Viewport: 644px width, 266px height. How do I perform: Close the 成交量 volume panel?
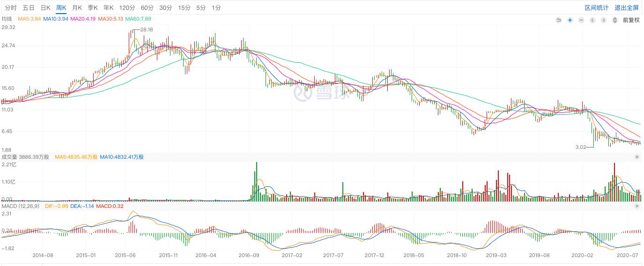coord(637,157)
